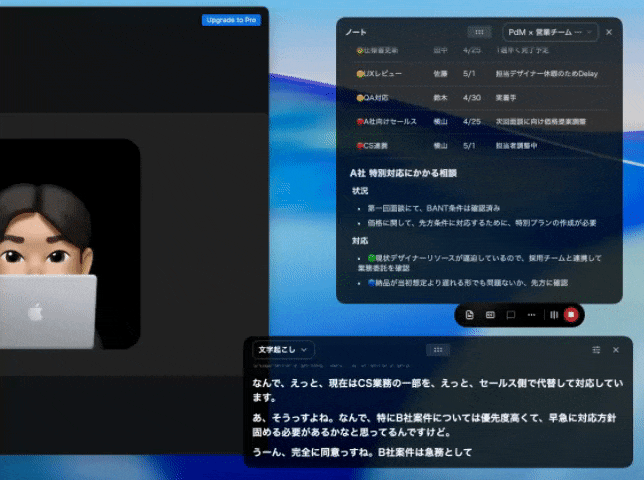
Task: Open the three-dots more menu in the floating toolbar
Action: pos(531,315)
